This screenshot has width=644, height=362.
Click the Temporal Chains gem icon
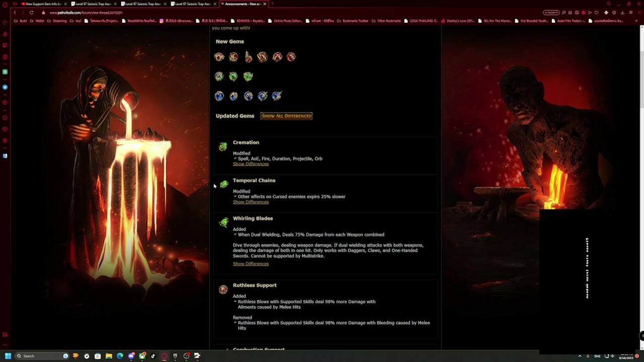coord(223,185)
